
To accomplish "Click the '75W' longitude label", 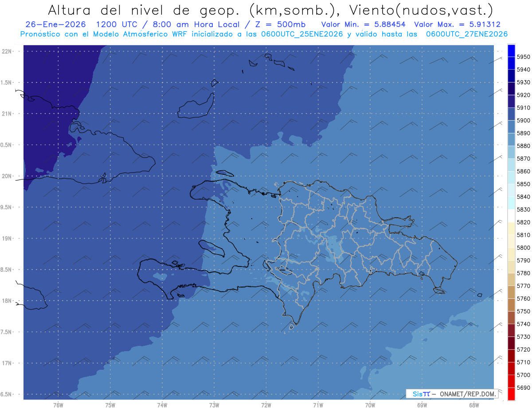I will pyautogui.click(x=110, y=405).
